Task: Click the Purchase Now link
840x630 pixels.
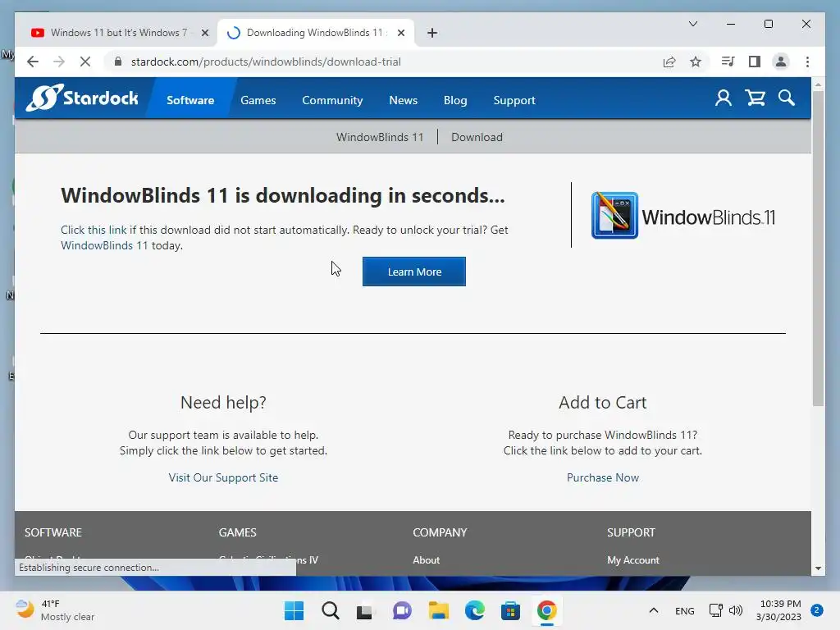Action: [x=603, y=477]
